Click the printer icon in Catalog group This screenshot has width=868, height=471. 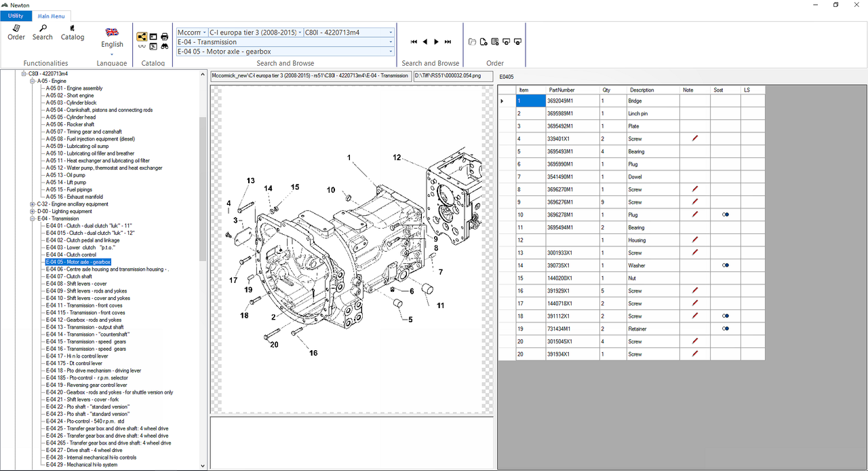coord(164,37)
